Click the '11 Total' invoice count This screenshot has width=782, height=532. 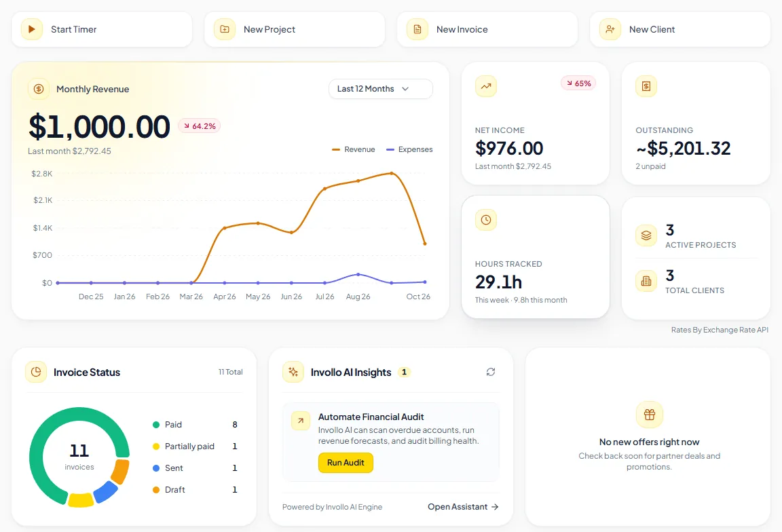pyautogui.click(x=230, y=372)
